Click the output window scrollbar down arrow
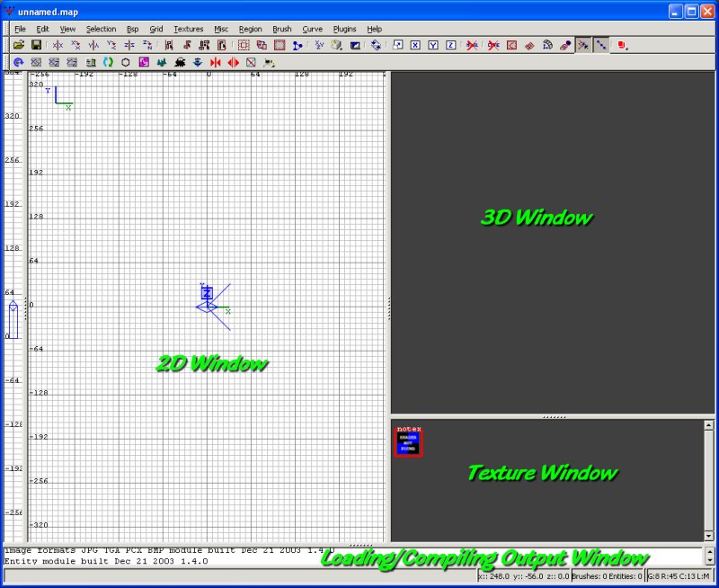 [709, 560]
